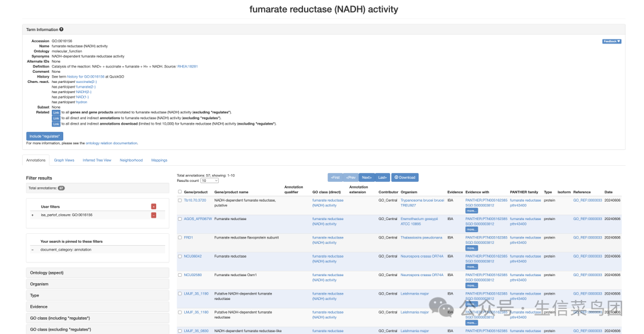The image size is (644, 334).
Task: Open organism Thalassiosira pseudonana
Action: tap(422, 237)
